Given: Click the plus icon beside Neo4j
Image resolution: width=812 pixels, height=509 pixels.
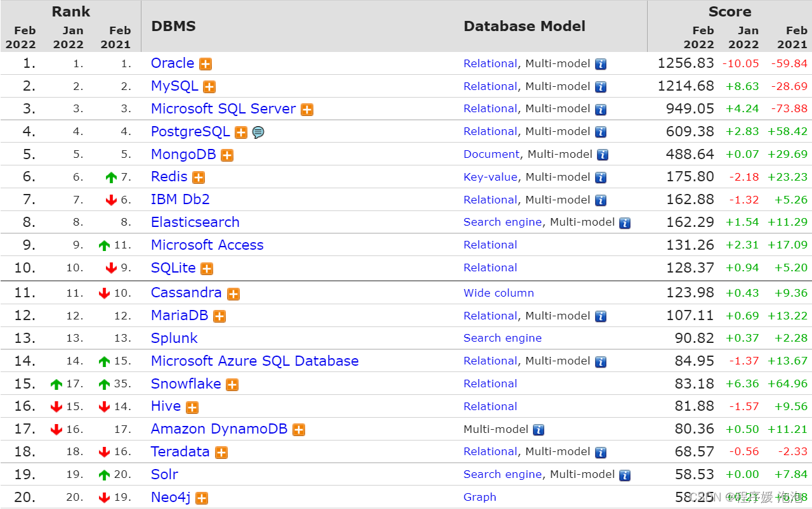Looking at the screenshot, I should (x=202, y=498).
